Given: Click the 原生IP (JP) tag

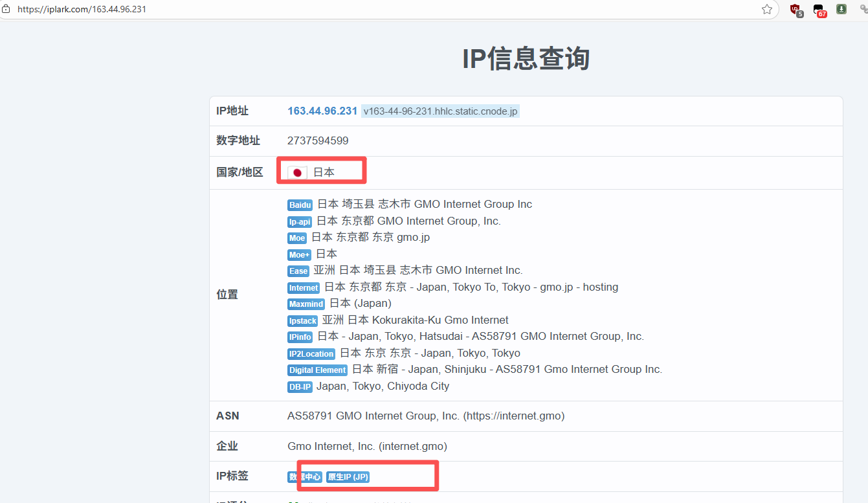Looking at the screenshot, I should click(348, 477).
